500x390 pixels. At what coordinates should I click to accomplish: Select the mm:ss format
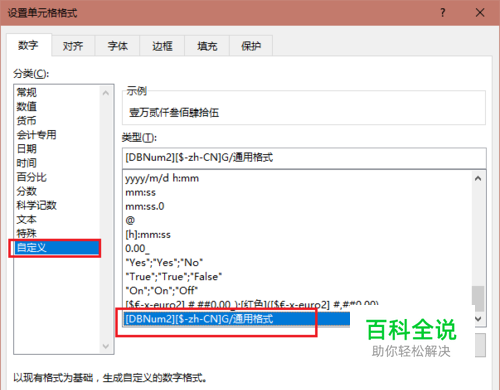pyautogui.click(x=140, y=192)
